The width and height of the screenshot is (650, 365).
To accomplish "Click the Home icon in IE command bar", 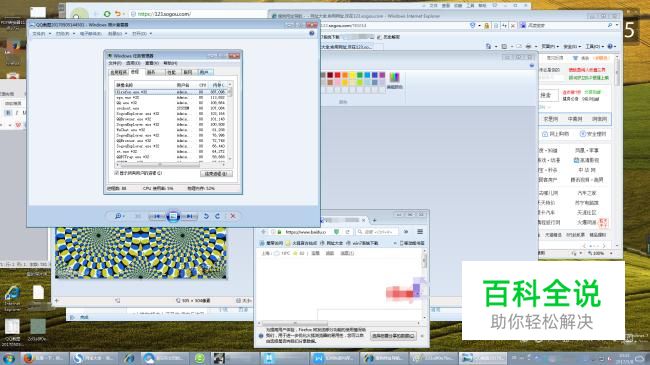I will click(x=488, y=46).
